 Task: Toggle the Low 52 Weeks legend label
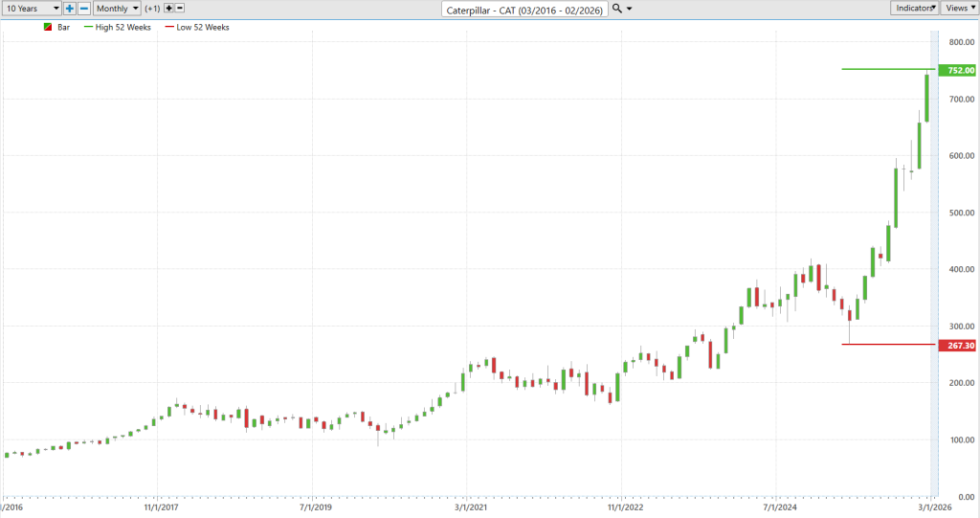(203, 27)
